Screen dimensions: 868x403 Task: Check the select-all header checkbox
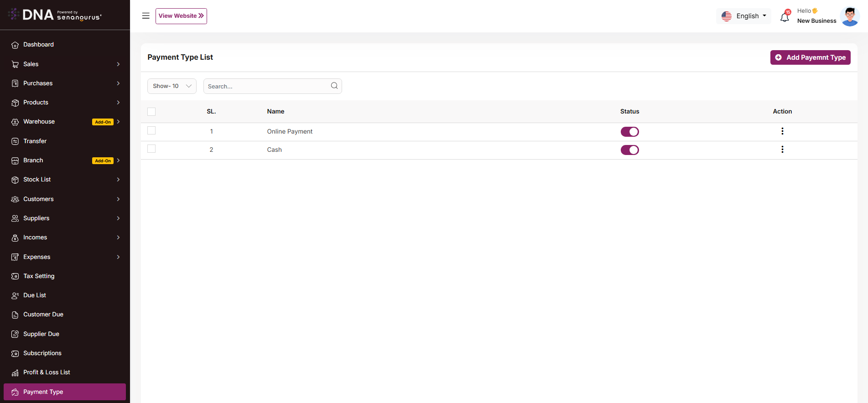151,112
